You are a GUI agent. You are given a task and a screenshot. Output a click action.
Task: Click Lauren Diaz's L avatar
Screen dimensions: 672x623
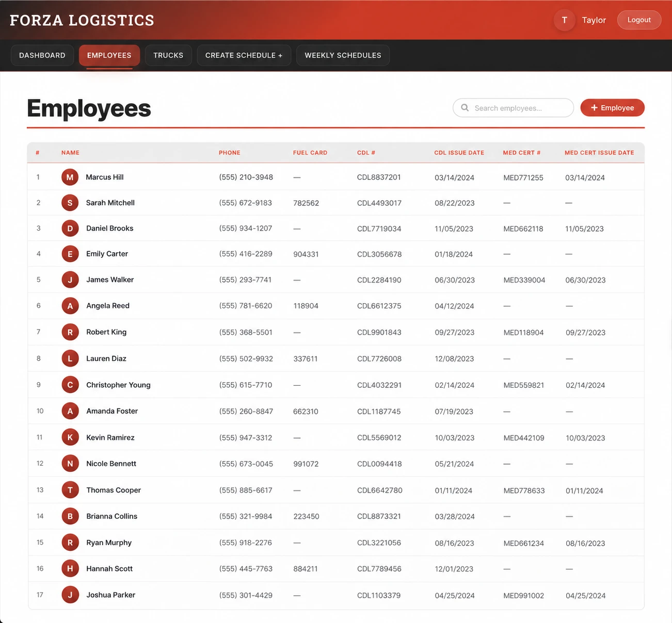pos(70,358)
